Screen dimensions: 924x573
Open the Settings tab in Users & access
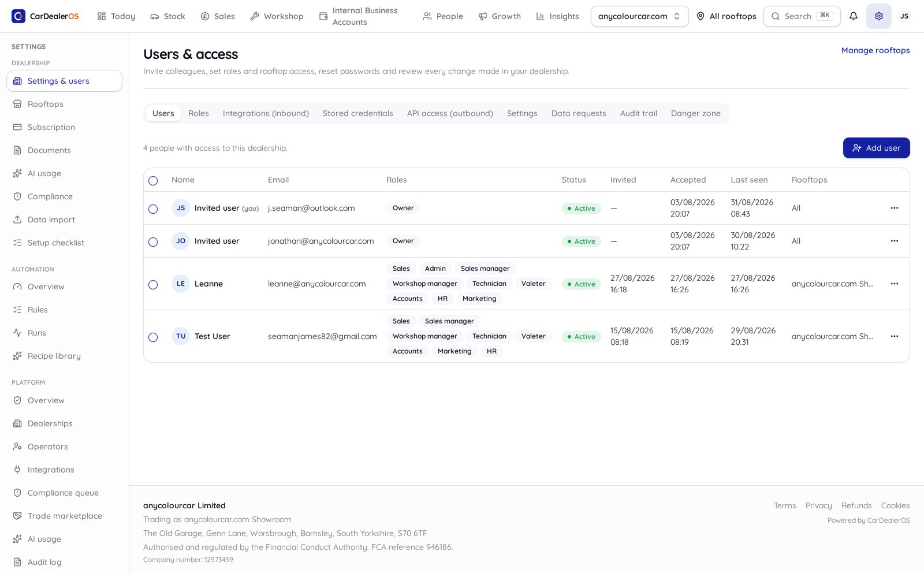coord(521,113)
